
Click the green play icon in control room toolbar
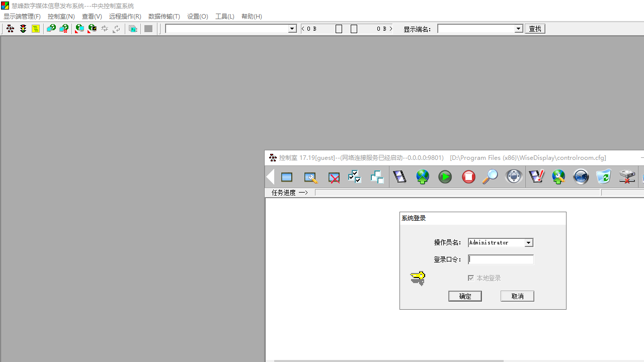coord(445,177)
